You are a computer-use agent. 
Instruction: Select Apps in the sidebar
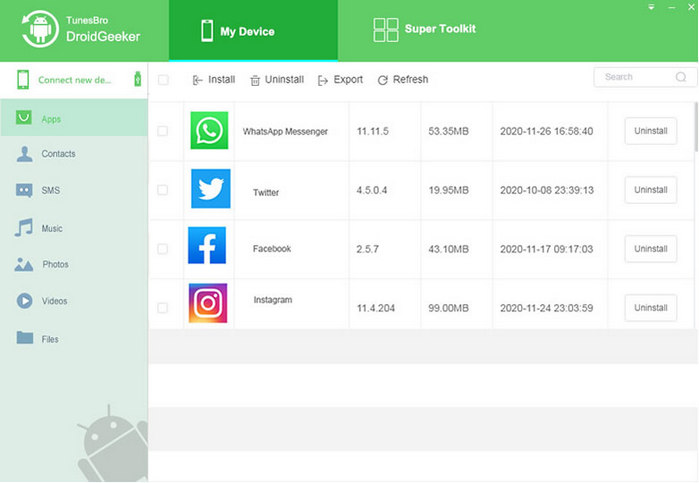pyautogui.click(x=74, y=118)
